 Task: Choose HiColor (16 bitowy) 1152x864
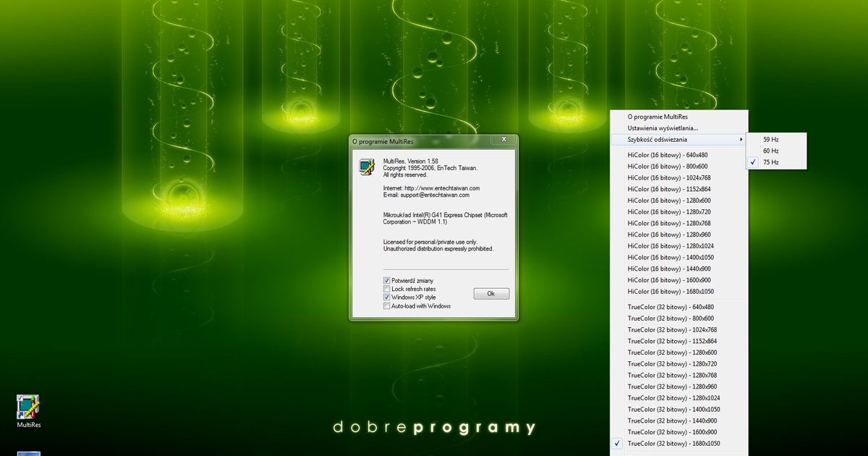click(679, 189)
